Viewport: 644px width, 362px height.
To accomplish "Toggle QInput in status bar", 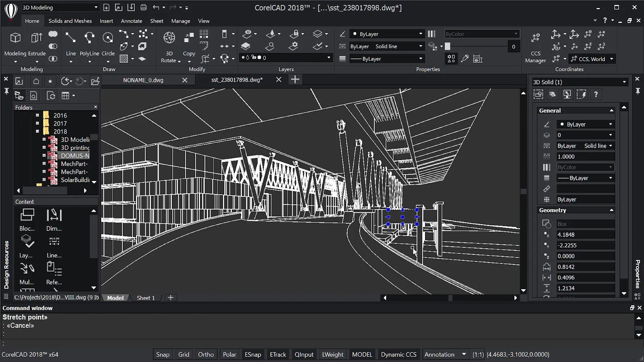I will [304, 354].
